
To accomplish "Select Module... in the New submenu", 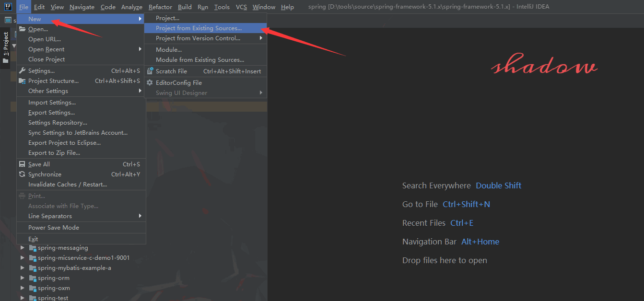I will pyautogui.click(x=205, y=49).
